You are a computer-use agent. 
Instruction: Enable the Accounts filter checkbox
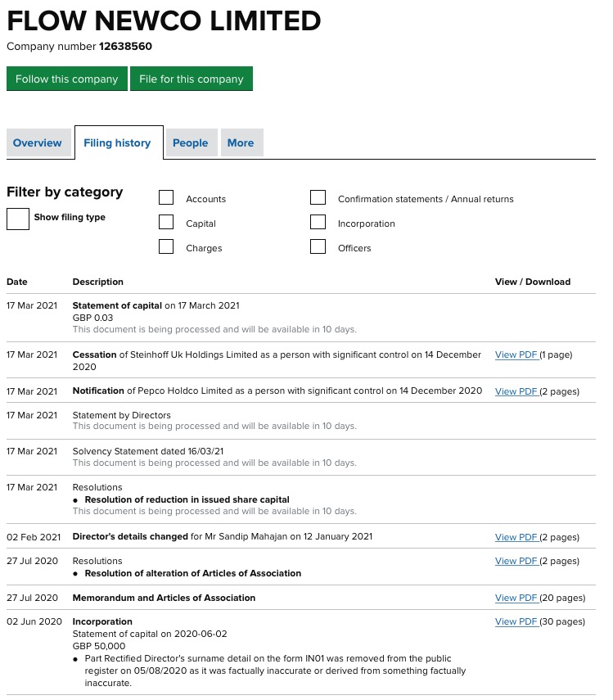[166, 197]
